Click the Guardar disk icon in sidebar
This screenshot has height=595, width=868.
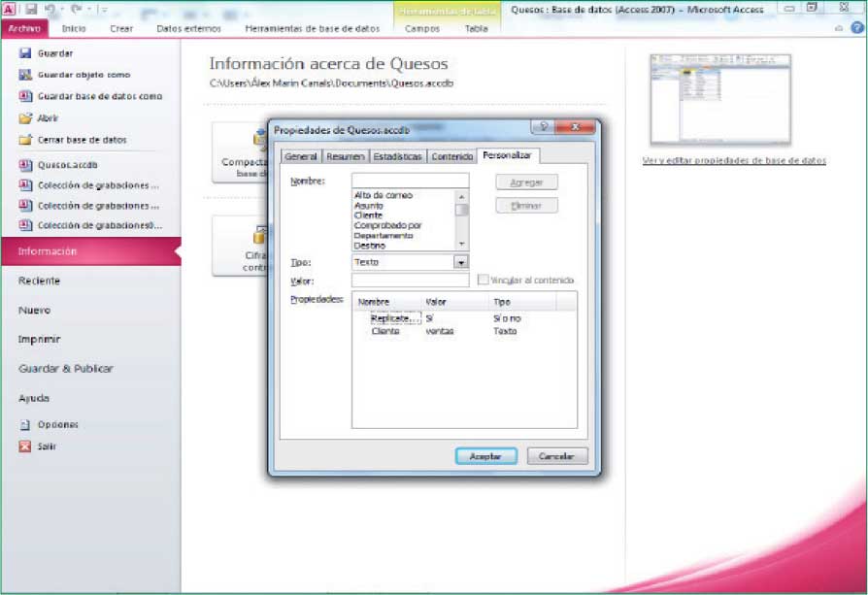pyautogui.click(x=25, y=53)
